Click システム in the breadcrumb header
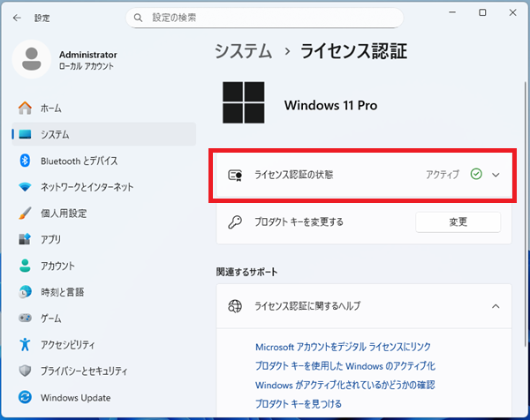This screenshot has width=530, height=420. [x=243, y=51]
